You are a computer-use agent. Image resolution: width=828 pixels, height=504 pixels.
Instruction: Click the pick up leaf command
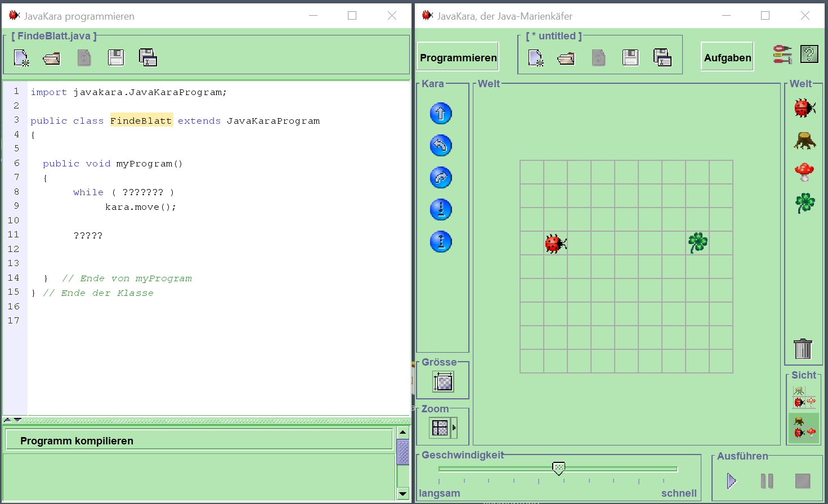pos(441,242)
